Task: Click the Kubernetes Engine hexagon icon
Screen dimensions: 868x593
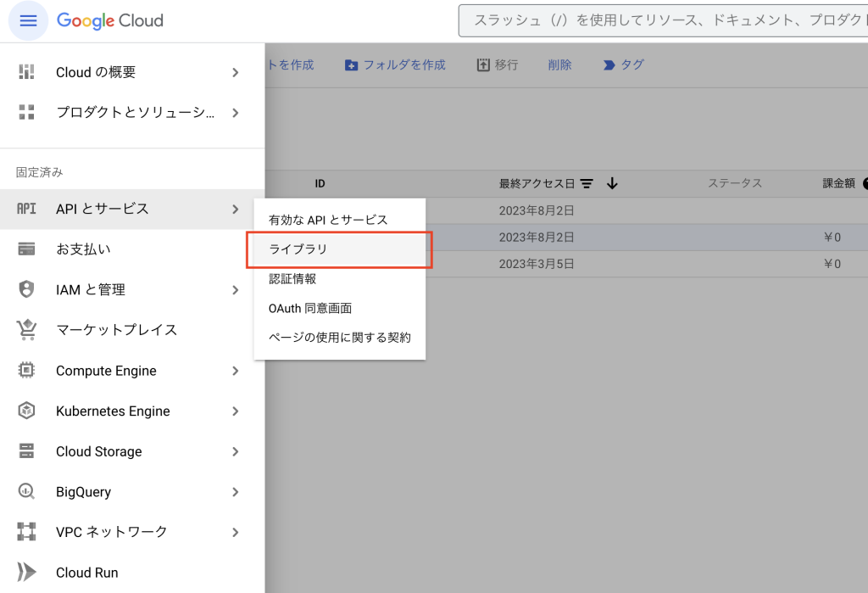Action: click(x=26, y=411)
